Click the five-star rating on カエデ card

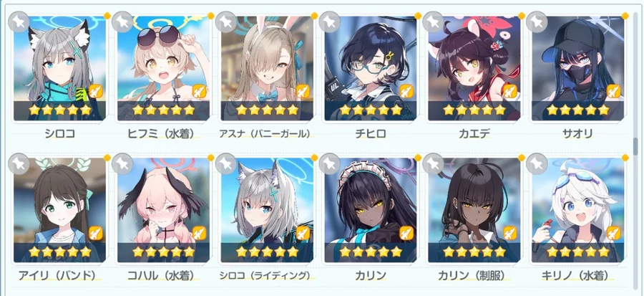point(474,110)
